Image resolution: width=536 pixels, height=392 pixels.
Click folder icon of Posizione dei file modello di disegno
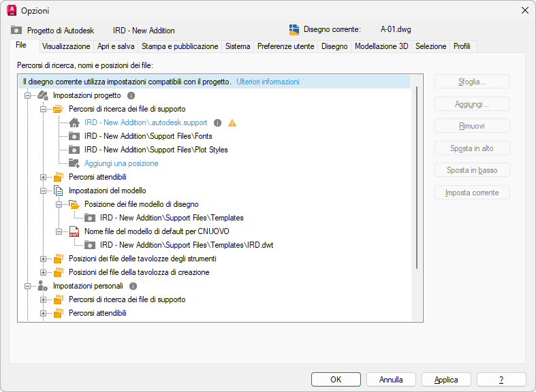74,204
